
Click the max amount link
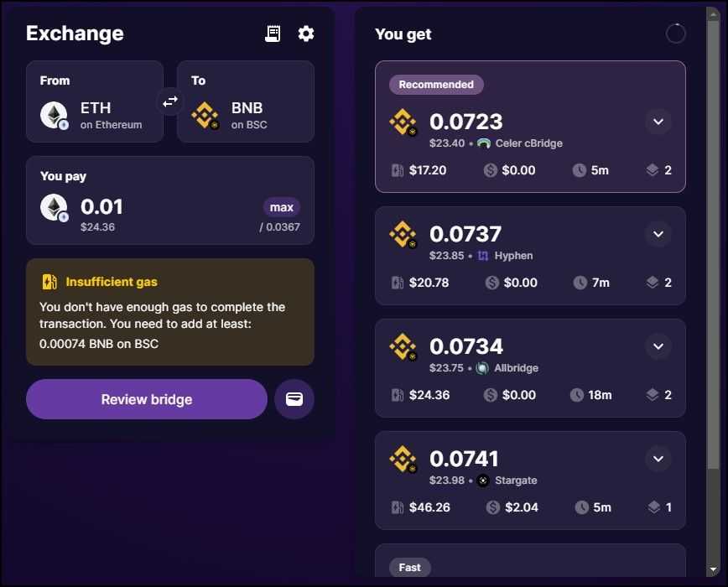pos(282,207)
